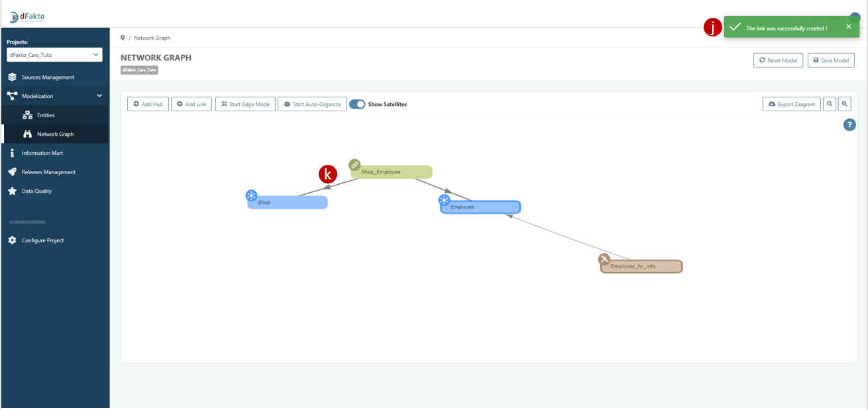Click the dFakto logo
Image resolution: width=868 pixels, height=410 pixels.
point(28,16)
